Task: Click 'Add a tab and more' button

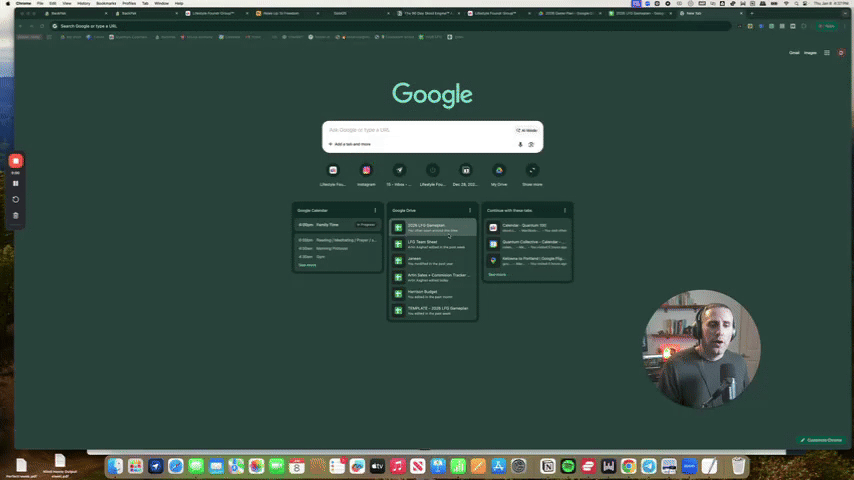Action: 350,144
